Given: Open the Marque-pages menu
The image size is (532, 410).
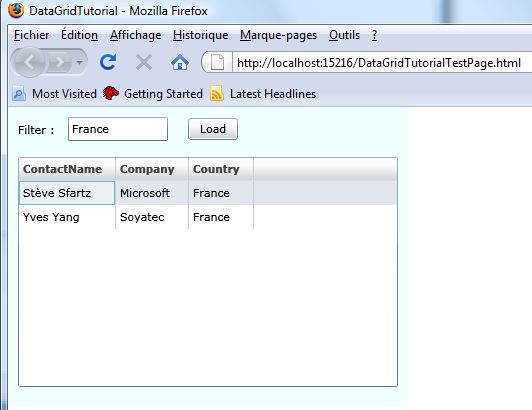Looking at the screenshot, I should click(278, 35).
